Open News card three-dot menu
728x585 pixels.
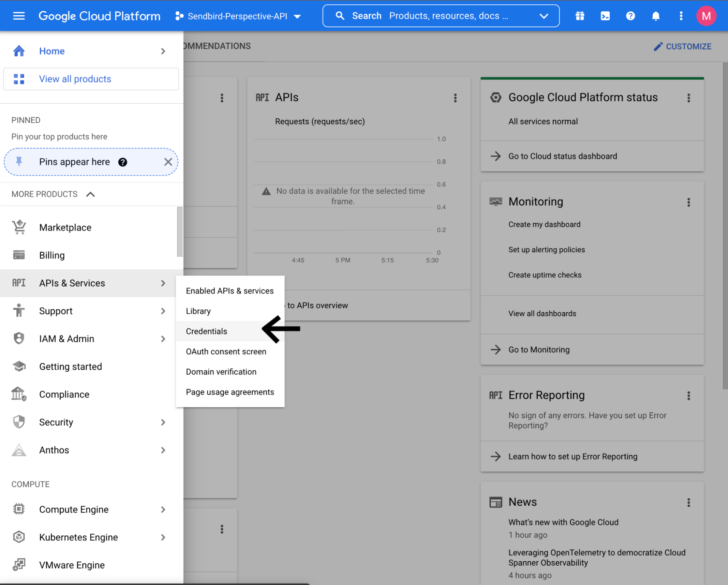click(689, 503)
